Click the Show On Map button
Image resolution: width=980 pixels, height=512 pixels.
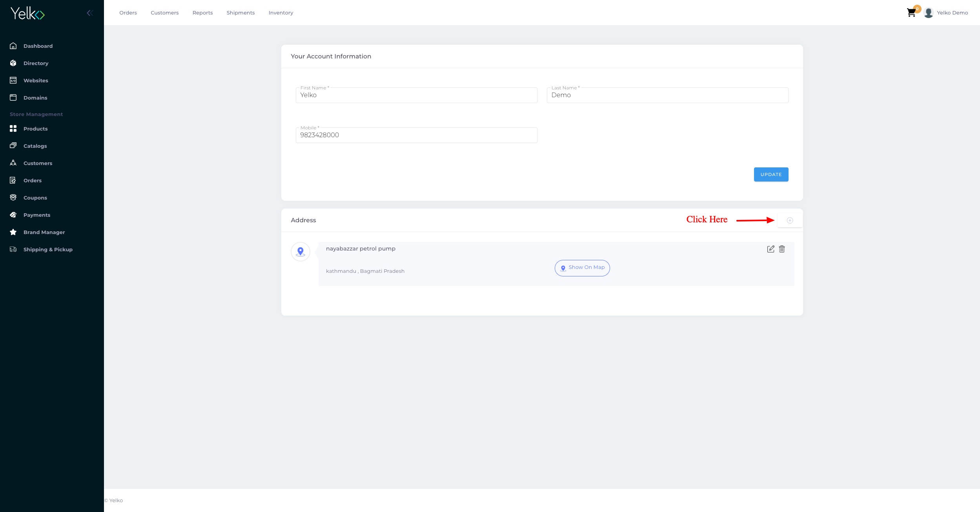pos(582,268)
